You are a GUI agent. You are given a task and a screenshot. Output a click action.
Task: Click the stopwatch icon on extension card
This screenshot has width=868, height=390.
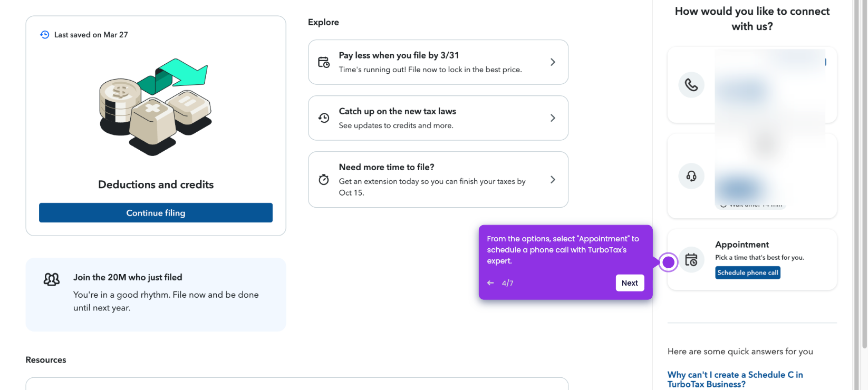[x=324, y=180]
